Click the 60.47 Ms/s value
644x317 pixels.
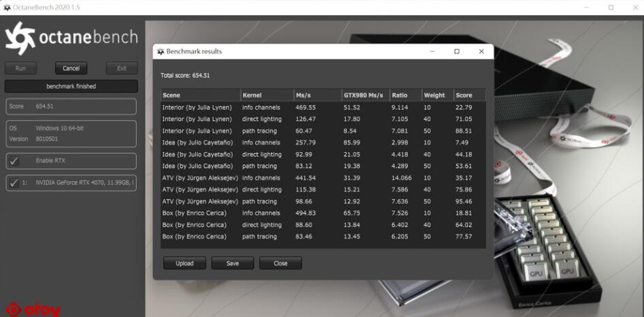pyautogui.click(x=303, y=131)
